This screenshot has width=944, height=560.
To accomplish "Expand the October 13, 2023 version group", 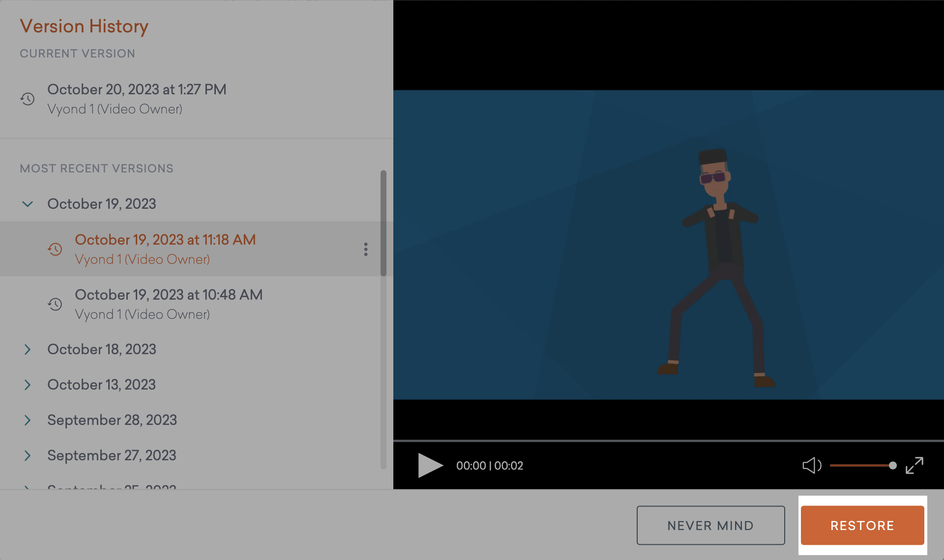I will click(x=28, y=385).
